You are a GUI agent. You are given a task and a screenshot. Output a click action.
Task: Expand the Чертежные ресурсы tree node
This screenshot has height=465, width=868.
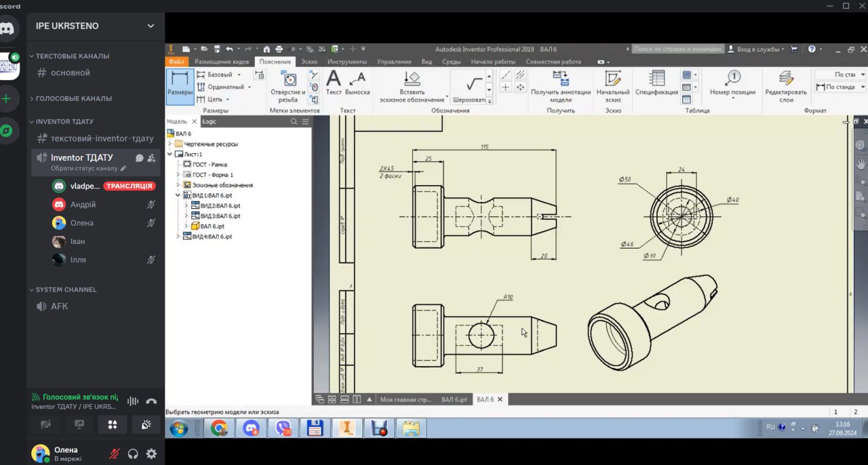[170, 144]
